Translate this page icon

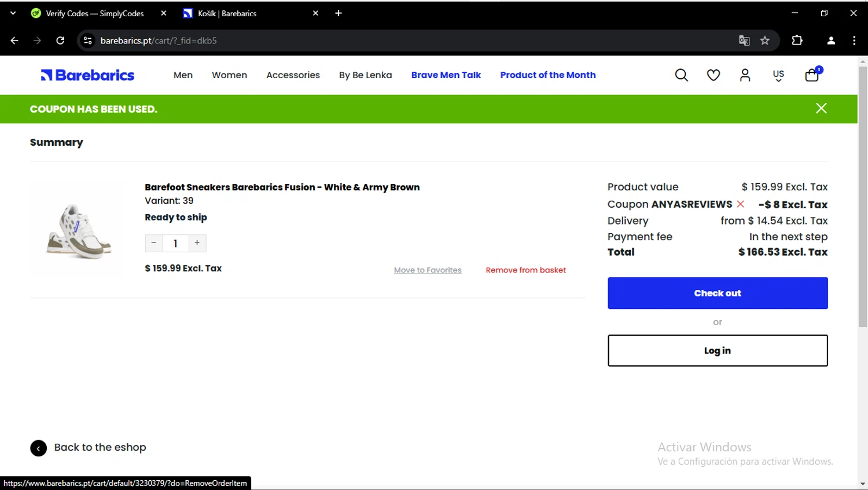point(744,40)
